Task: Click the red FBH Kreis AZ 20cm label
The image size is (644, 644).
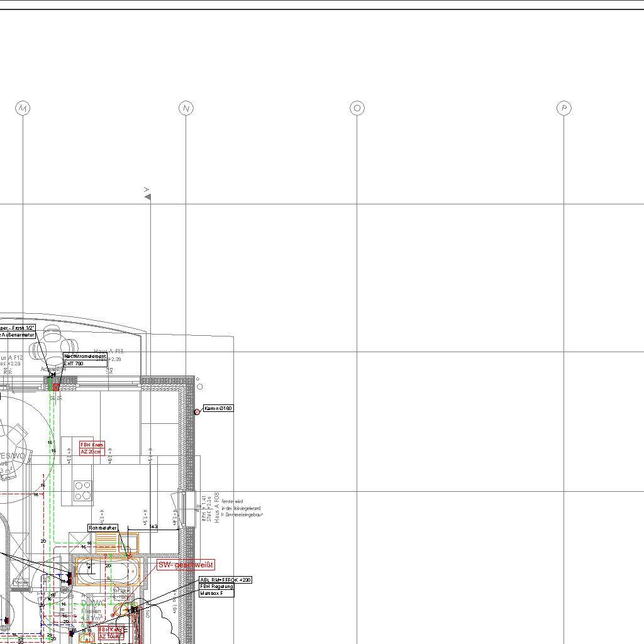Action: [x=92, y=448]
